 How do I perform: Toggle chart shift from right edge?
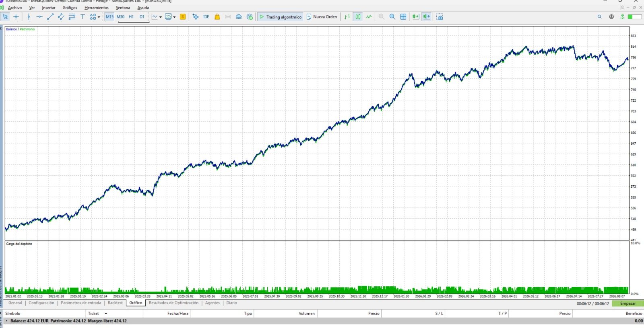coord(427,17)
